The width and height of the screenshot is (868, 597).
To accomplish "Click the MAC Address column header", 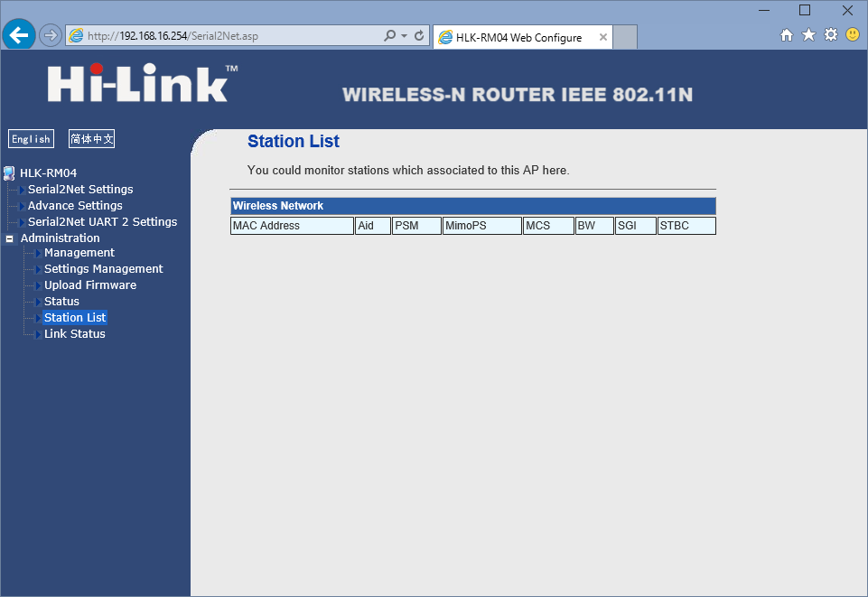I will (293, 226).
